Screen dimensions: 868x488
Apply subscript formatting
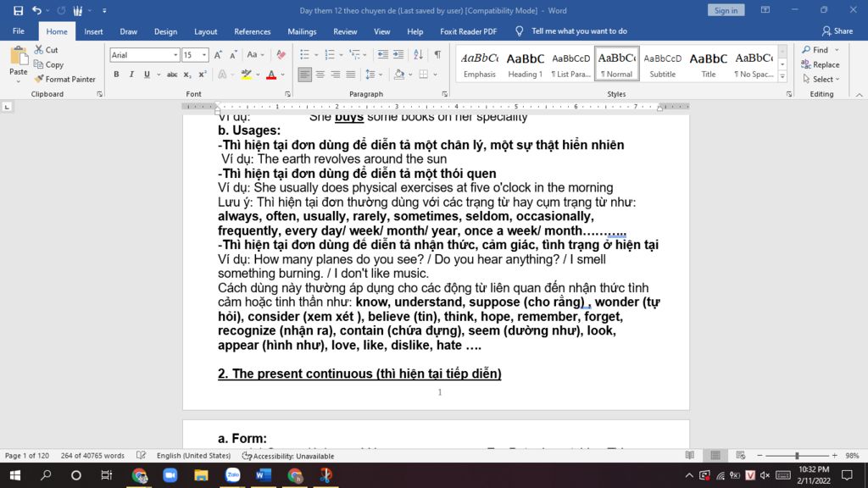(x=187, y=75)
